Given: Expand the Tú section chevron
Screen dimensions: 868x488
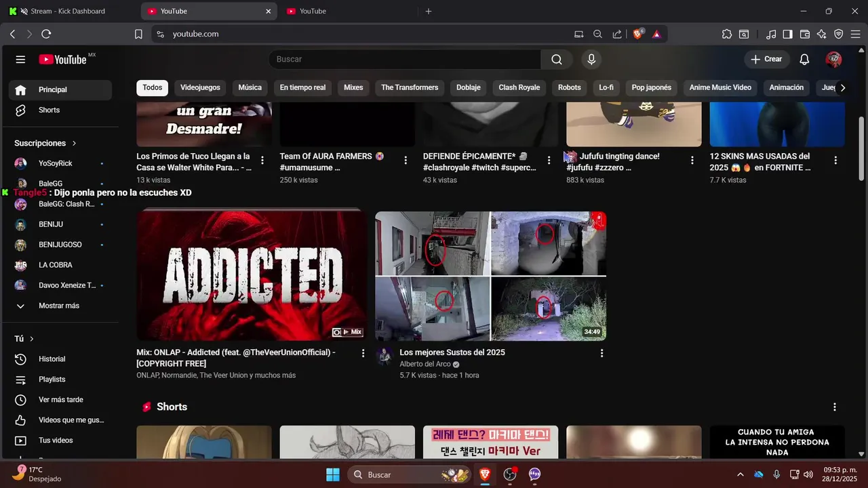Looking at the screenshot, I should 31,338.
